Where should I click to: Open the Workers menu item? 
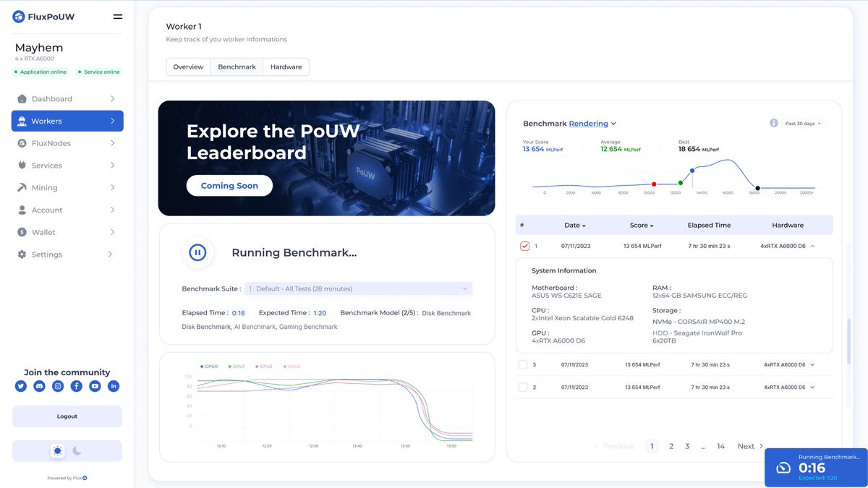(67, 121)
